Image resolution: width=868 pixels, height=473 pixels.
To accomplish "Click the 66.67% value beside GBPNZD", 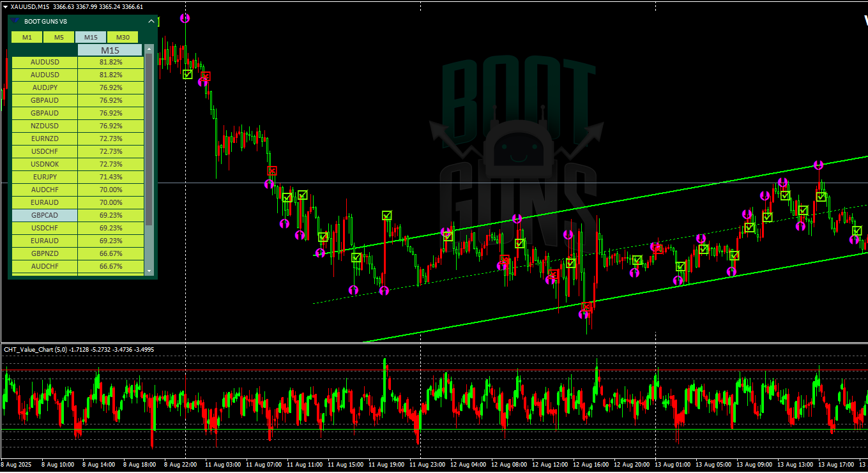I will coord(111,253).
